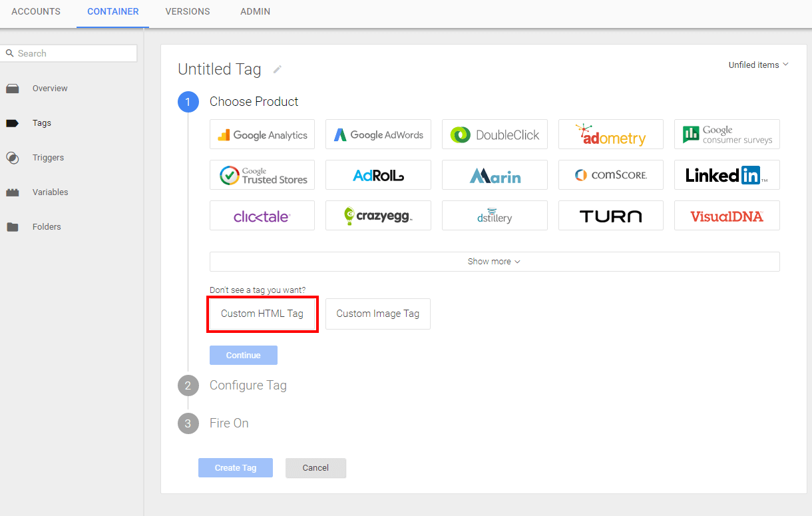This screenshot has width=812, height=516.
Task: Choose the Adometry product tile
Action: (611, 134)
